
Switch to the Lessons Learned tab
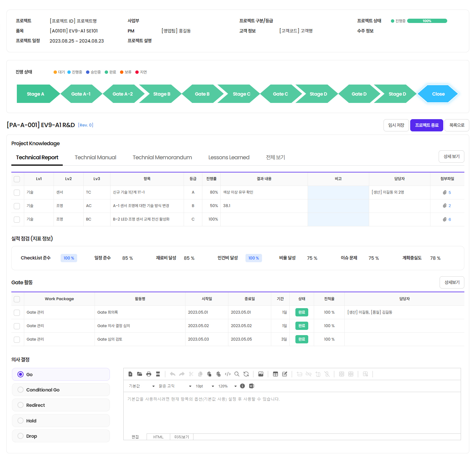click(x=229, y=157)
